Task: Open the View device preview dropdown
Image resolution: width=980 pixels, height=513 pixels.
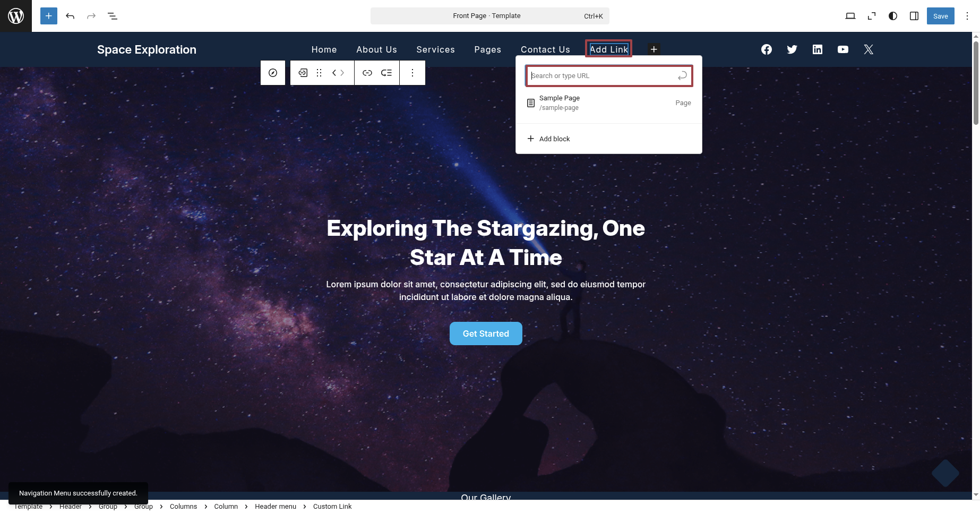Action: [x=850, y=16]
